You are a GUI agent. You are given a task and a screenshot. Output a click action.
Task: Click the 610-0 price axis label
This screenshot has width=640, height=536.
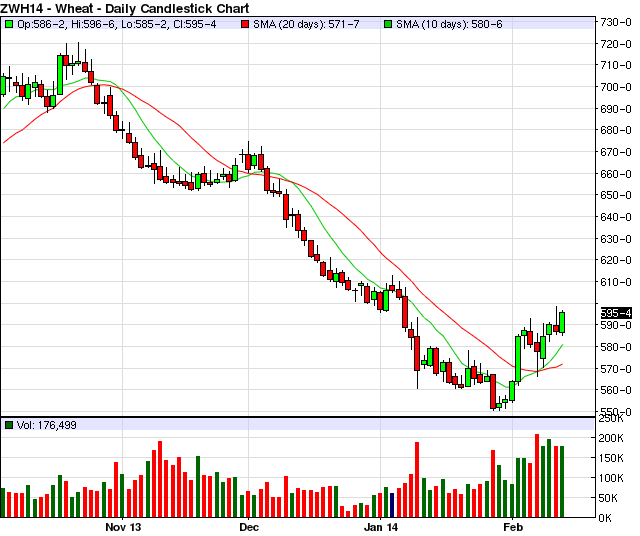(616, 282)
